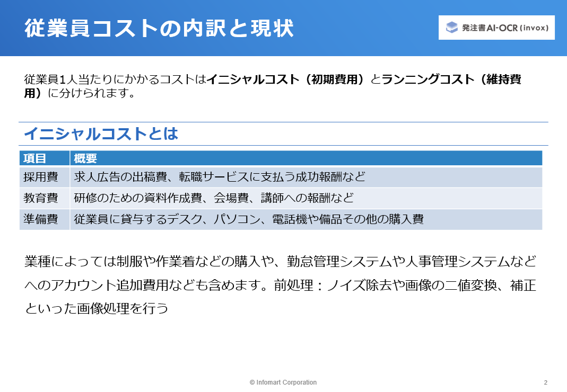
Task: Click the 項目 table header cell
Action: (x=45, y=158)
